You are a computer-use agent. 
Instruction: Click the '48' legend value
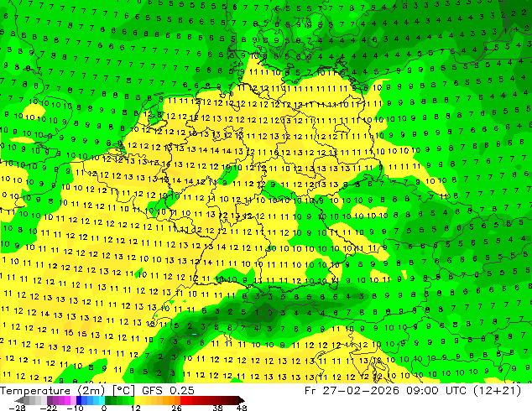(x=242, y=408)
